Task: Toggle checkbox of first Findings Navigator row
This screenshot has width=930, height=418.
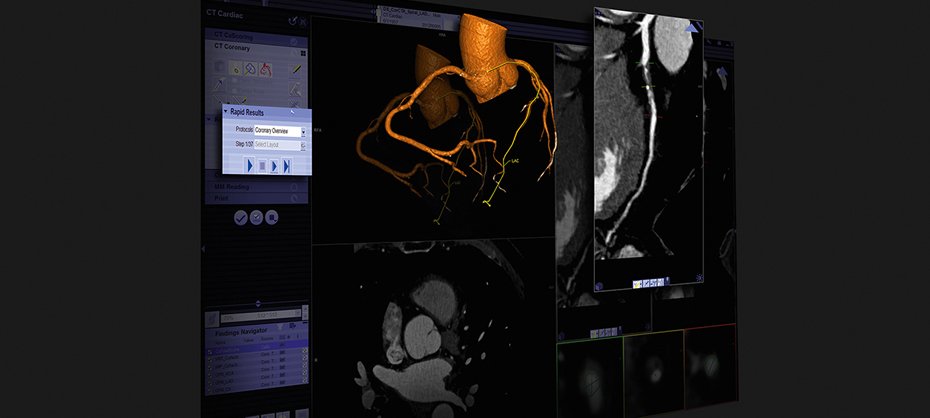Action: point(210,353)
